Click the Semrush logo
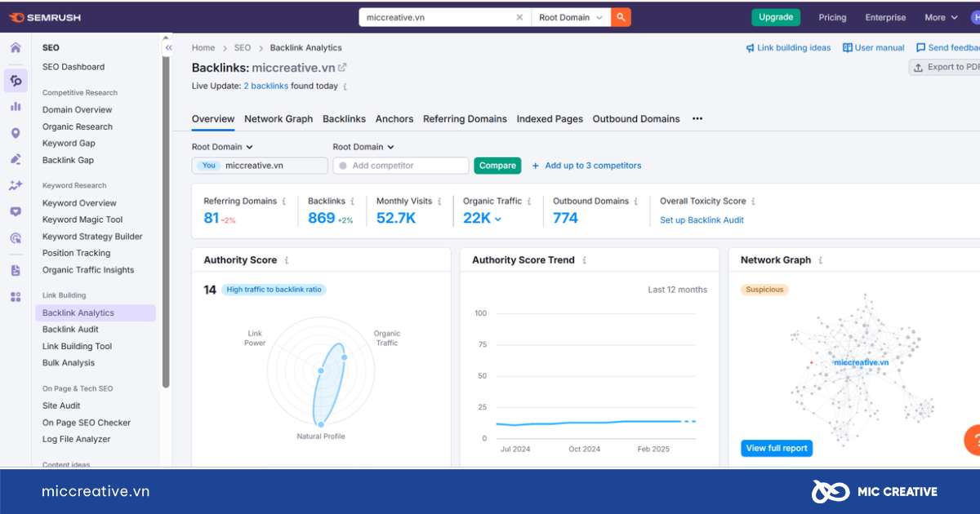 45,17
